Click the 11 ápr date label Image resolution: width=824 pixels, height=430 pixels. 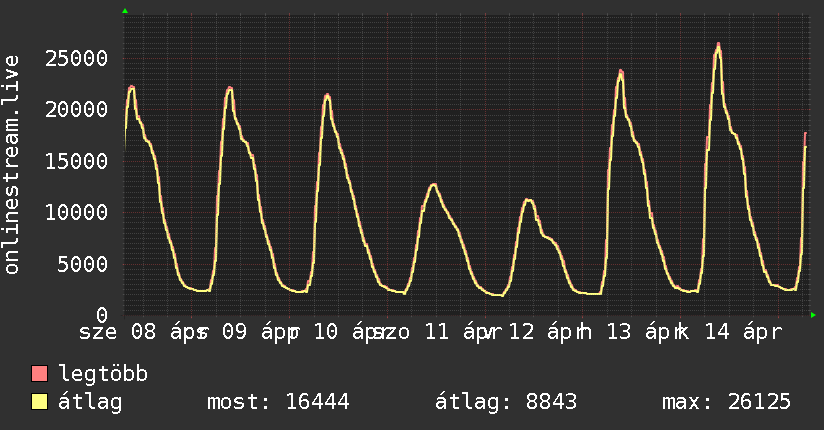tap(462, 332)
